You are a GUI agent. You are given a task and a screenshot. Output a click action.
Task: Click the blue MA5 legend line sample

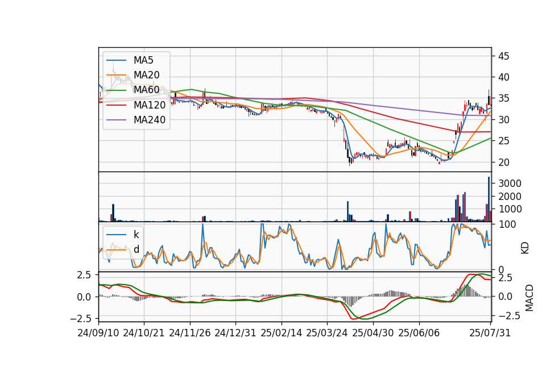click(x=116, y=60)
